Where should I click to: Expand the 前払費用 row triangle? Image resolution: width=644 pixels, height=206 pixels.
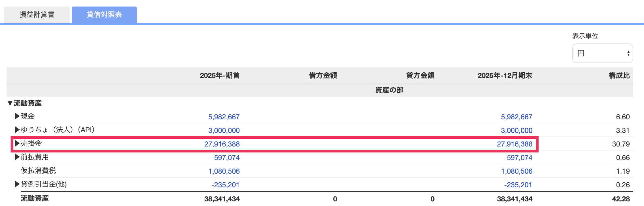tap(17, 157)
